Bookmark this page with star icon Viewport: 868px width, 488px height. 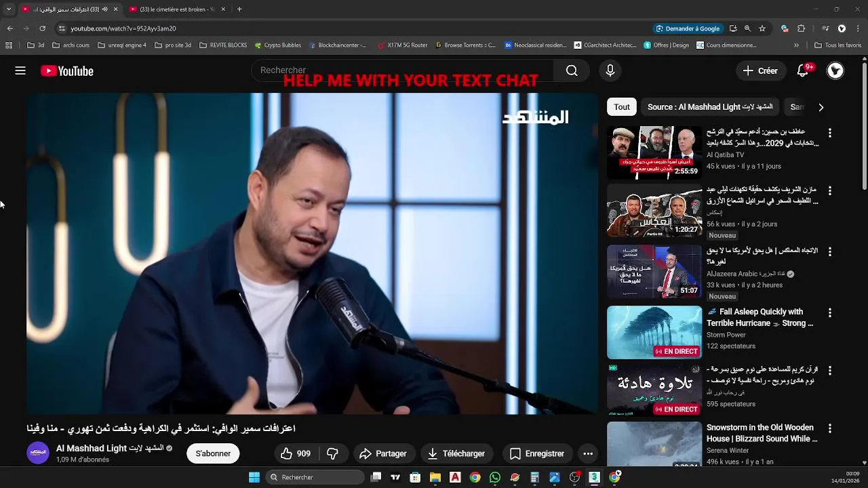762,28
